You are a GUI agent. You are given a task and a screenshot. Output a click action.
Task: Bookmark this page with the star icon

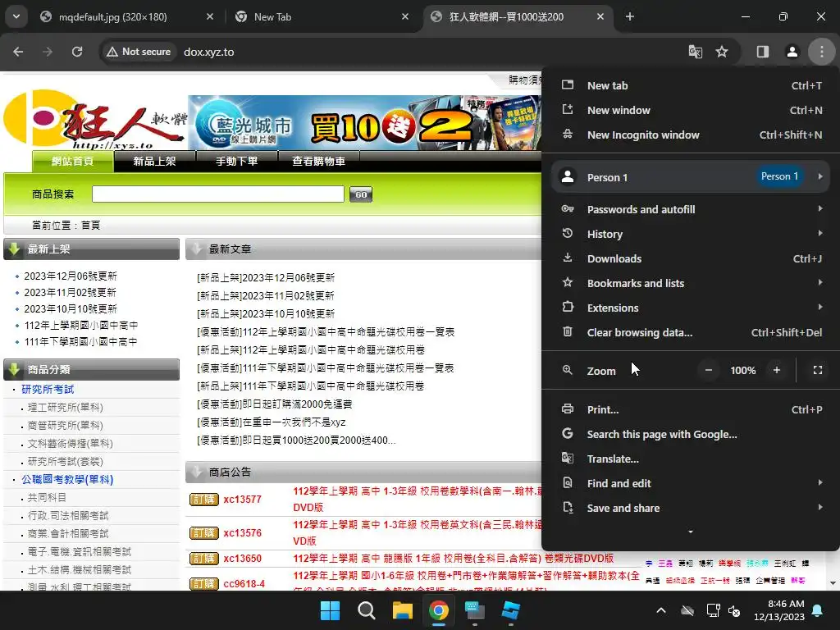[722, 52]
